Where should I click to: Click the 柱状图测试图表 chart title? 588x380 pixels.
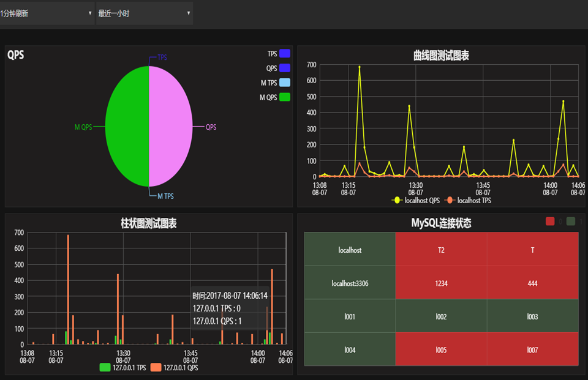[x=148, y=223]
